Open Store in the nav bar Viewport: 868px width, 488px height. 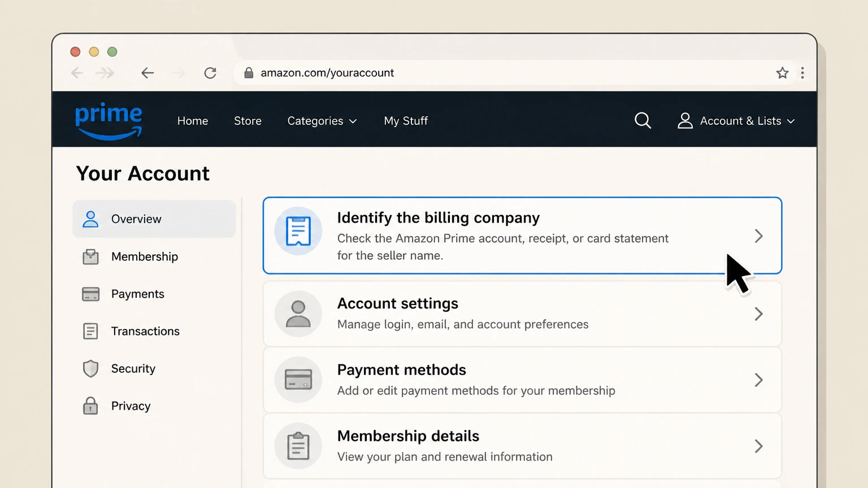pyautogui.click(x=248, y=121)
